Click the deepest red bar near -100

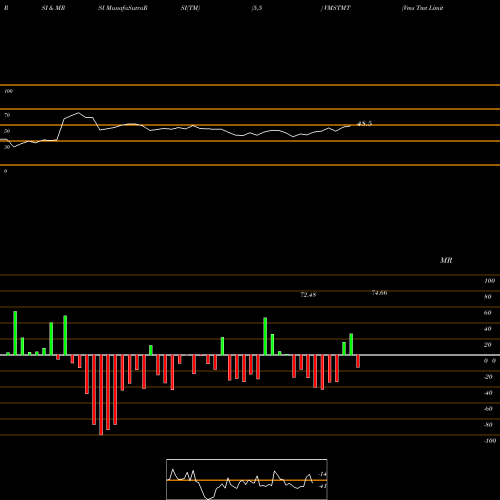[101, 395]
